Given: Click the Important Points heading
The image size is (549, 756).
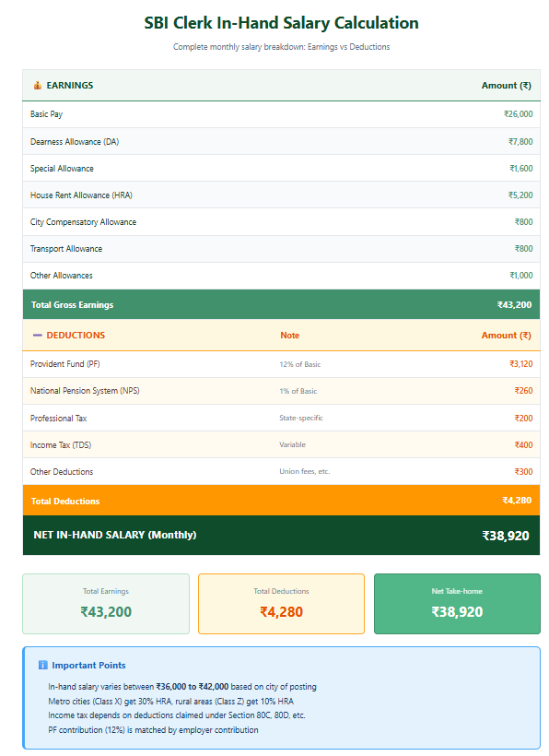Looking at the screenshot, I should pyautogui.click(x=88, y=666).
